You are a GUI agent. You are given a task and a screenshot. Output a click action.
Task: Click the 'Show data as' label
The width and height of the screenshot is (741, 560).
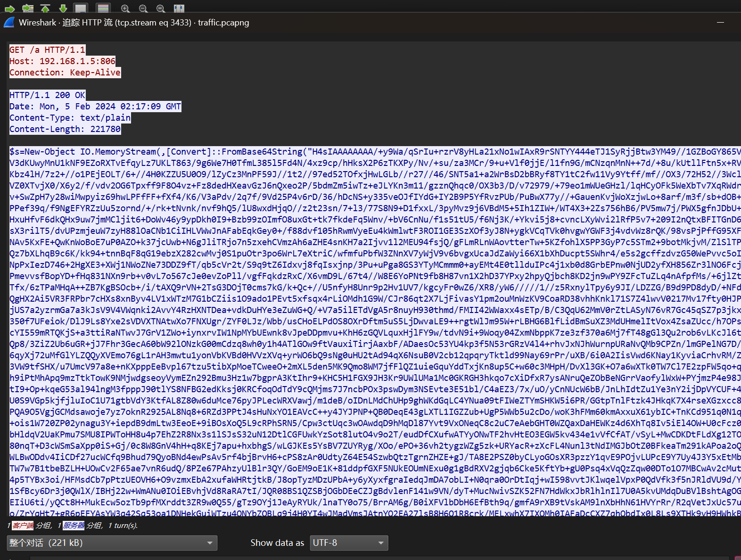[x=277, y=543]
